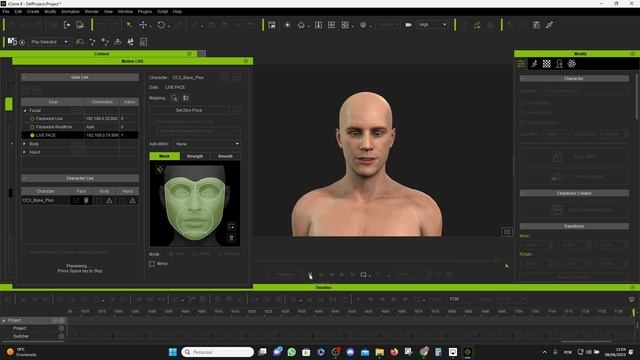
Task: Click the Character section header in Modify
Action: [x=574, y=78]
